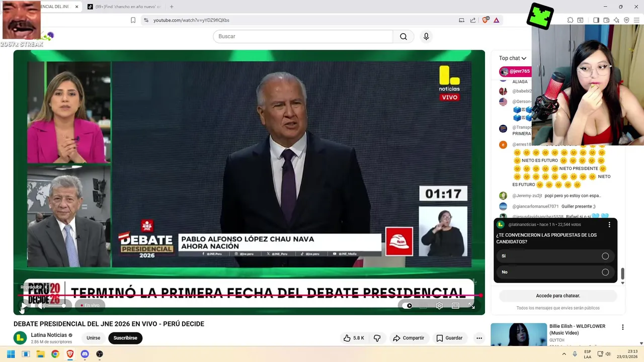The image size is (644, 362).
Task: Adjust the video volume slider
Action: [56, 306]
